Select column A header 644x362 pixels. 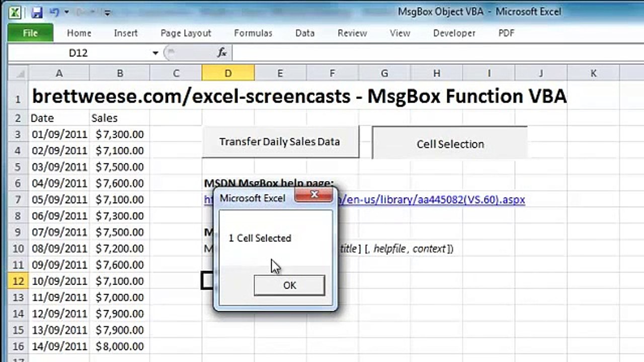pyautogui.click(x=59, y=73)
